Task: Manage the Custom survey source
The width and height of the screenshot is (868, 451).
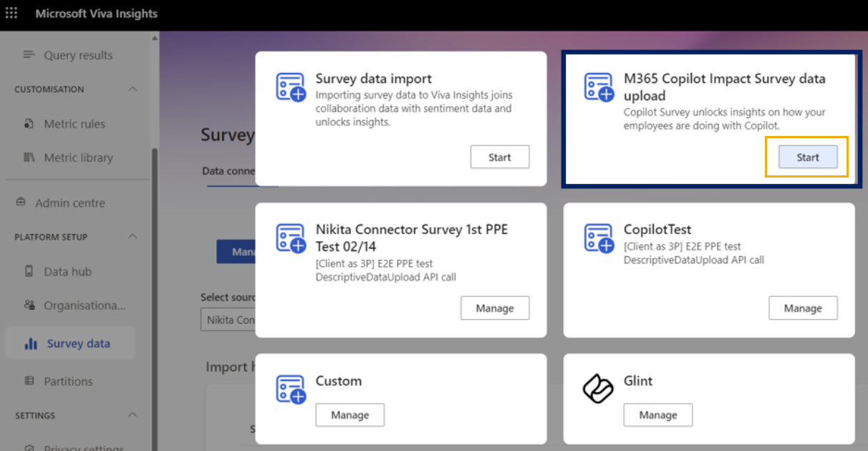Action: point(350,415)
